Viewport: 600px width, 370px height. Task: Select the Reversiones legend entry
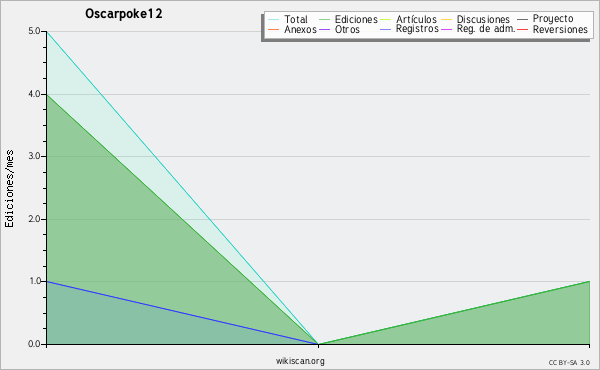click(553, 29)
